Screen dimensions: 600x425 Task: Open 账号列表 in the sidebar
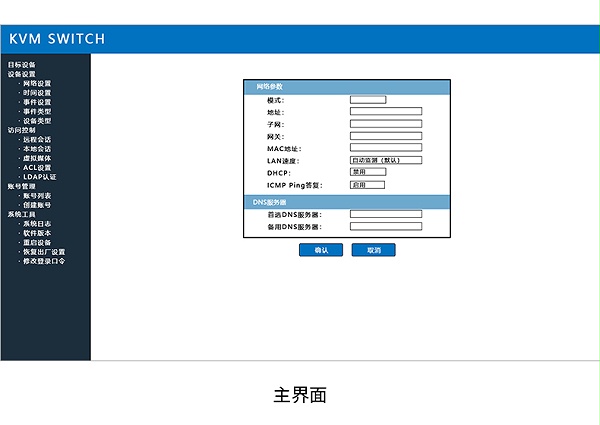(x=37, y=195)
